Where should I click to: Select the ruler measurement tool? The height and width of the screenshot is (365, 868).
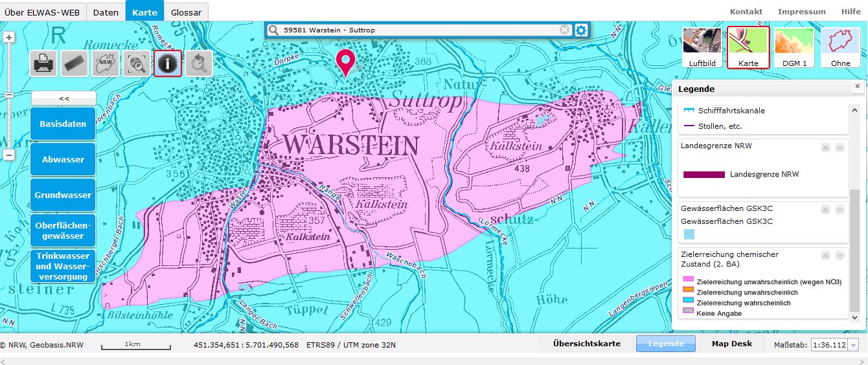(x=74, y=63)
